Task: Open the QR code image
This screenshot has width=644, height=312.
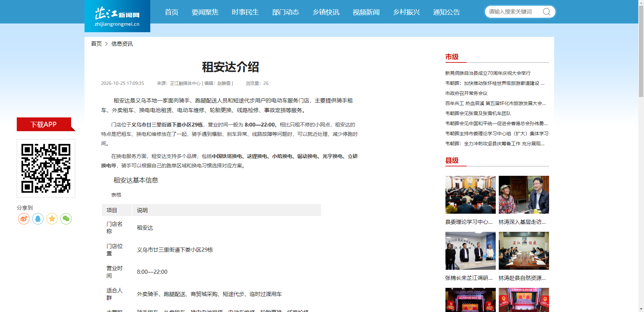Action: [46, 168]
